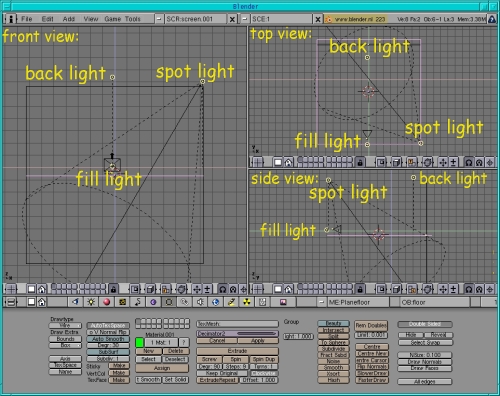Toggle the All edges option
The height and width of the screenshot is (396, 500).
pyautogui.click(x=425, y=382)
